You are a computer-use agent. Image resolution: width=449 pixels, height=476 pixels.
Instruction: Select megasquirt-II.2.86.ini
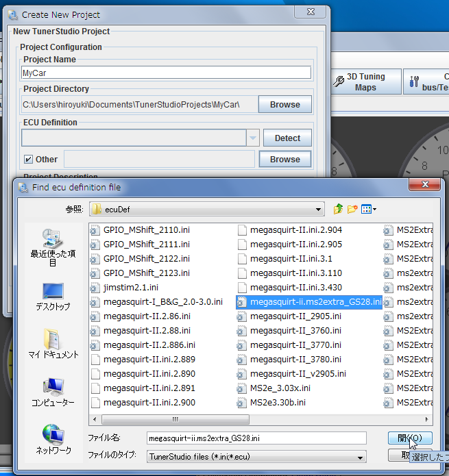click(147, 316)
